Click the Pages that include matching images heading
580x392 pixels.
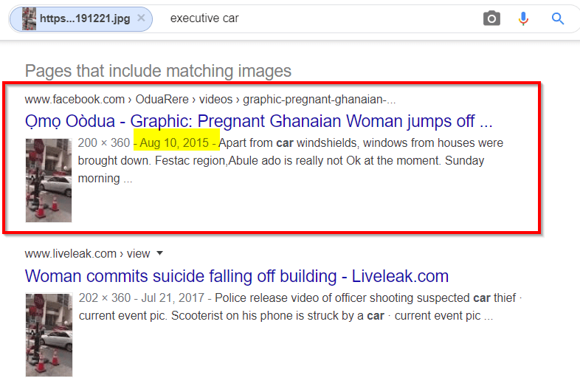click(158, 71)
